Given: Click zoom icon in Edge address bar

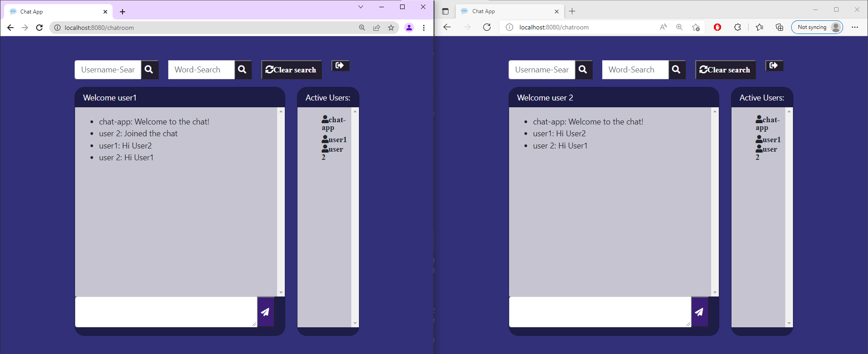Looking at the screenshot, I should click(x=679, y=27).
